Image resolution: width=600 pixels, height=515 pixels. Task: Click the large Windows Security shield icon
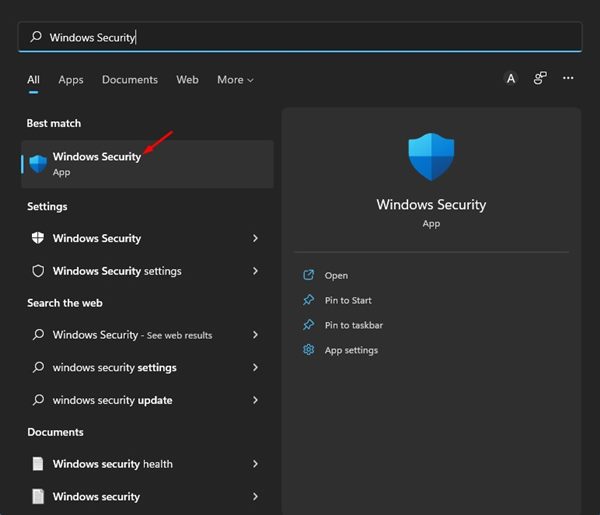[x=431, y=157]
